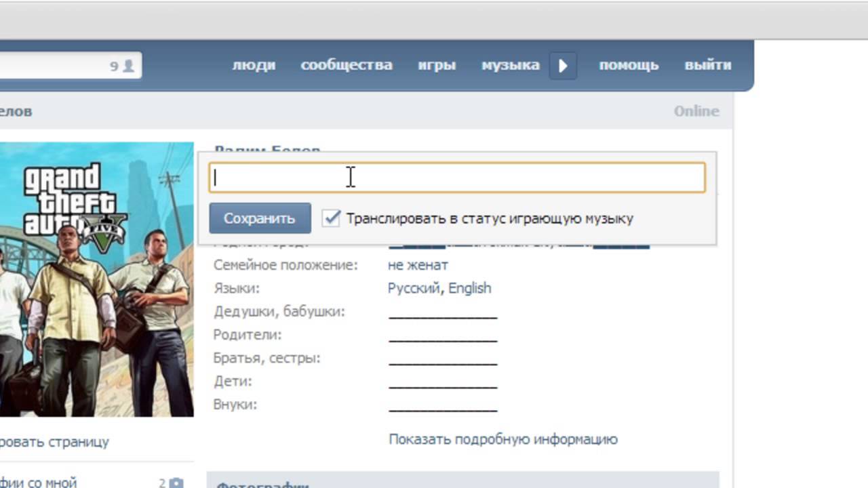Open the camera icon next to 2

coord(176,483)
